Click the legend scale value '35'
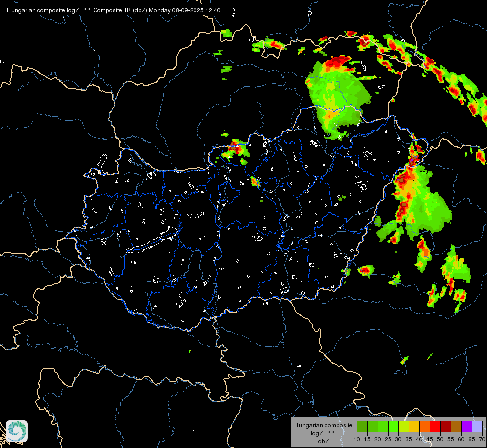The width and height of the screenshot is (487, 448). coord(409,440)
